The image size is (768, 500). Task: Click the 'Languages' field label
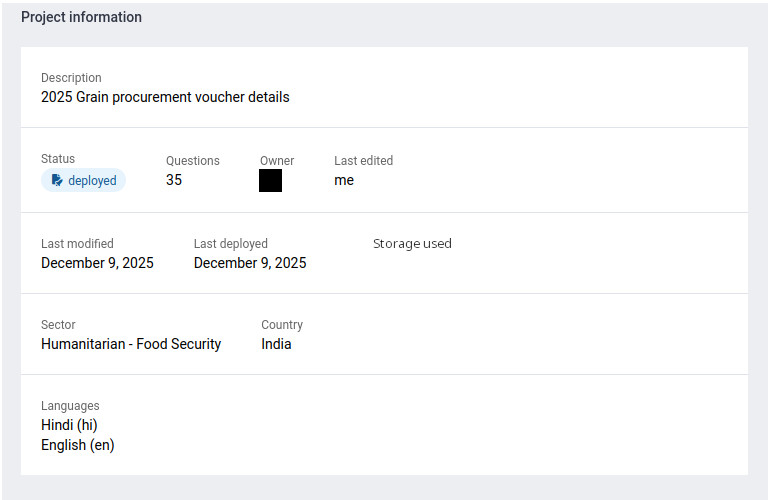pos(70,406)
